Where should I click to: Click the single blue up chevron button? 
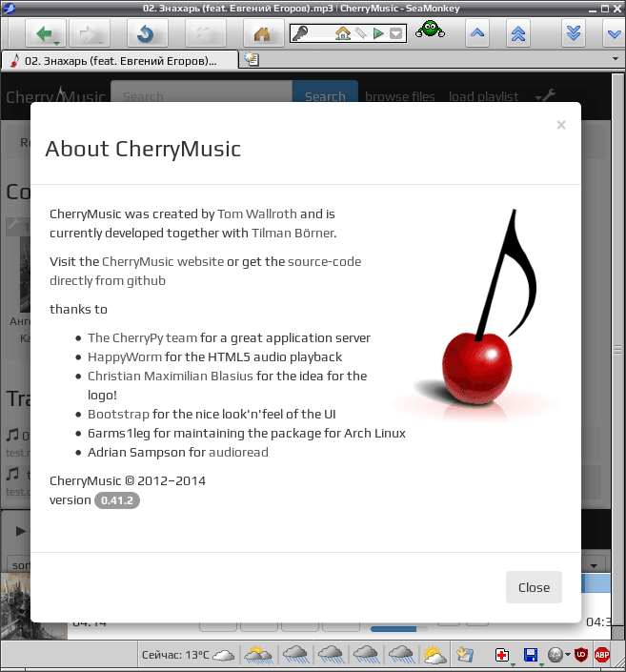point(477,33)
